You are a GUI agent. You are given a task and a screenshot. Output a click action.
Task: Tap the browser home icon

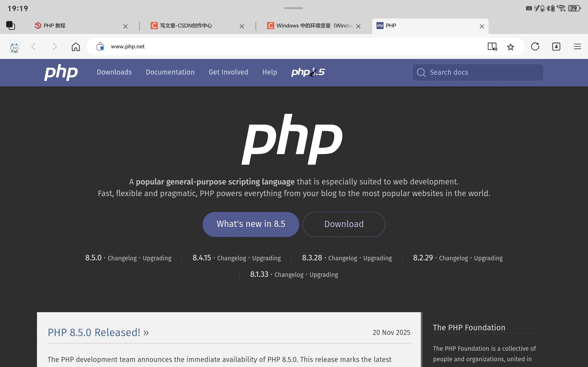[76, 47]
